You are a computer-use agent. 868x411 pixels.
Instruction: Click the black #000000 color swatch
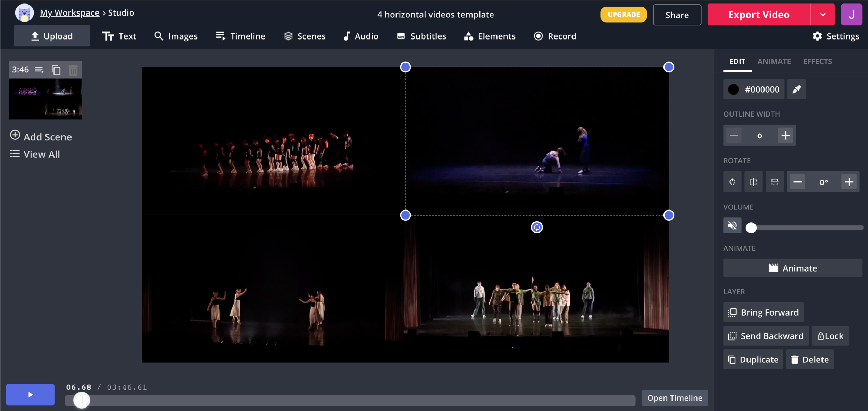point(733,89)
